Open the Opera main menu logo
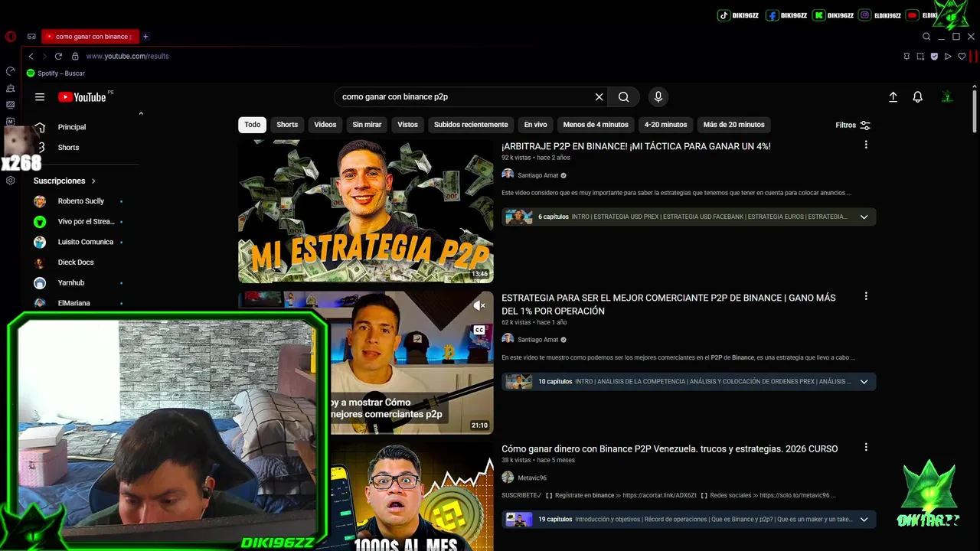 (11, 36)
